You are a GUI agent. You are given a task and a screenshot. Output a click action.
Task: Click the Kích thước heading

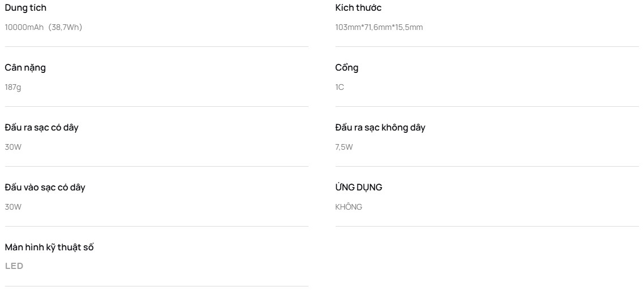pos(358,8)
